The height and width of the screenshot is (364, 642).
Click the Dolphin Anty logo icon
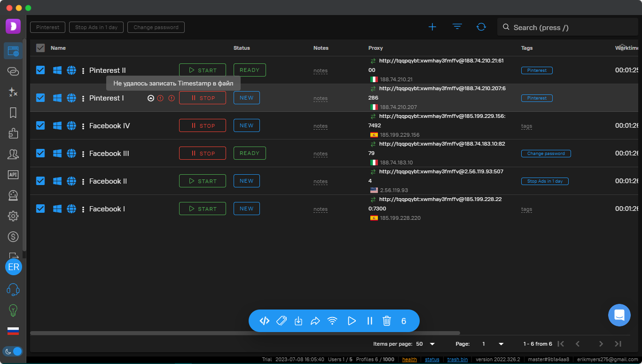coord(13,26)
